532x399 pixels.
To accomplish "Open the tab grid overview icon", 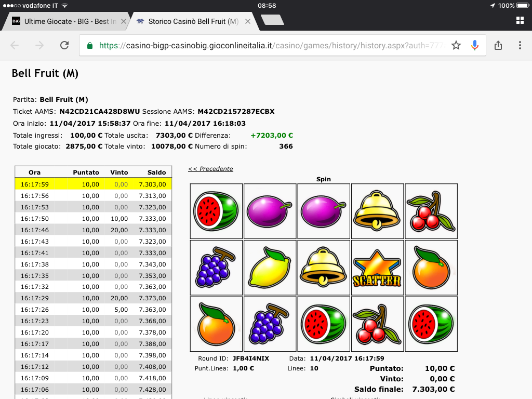I will pos(520,20).
